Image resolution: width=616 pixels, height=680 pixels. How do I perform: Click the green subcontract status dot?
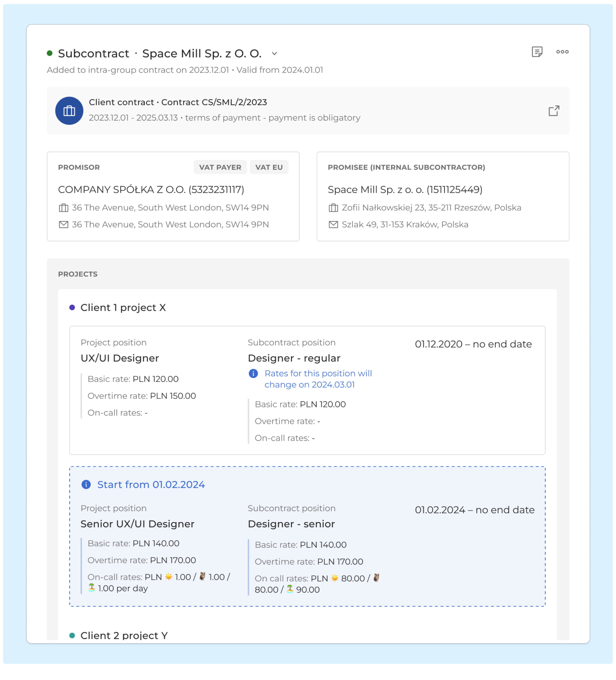click(x=50, y=53)
